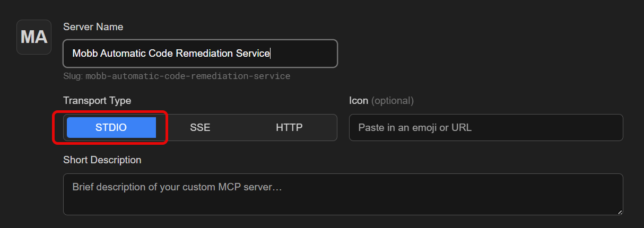Click the Short Description label
This screenshot has height=228, width=644.
coord(102,160)
